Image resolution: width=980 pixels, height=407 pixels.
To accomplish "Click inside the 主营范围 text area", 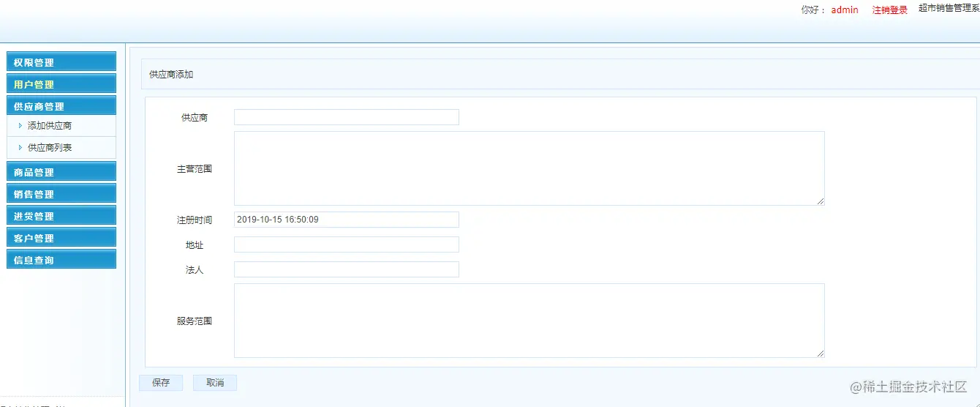I will click(529, 168).
